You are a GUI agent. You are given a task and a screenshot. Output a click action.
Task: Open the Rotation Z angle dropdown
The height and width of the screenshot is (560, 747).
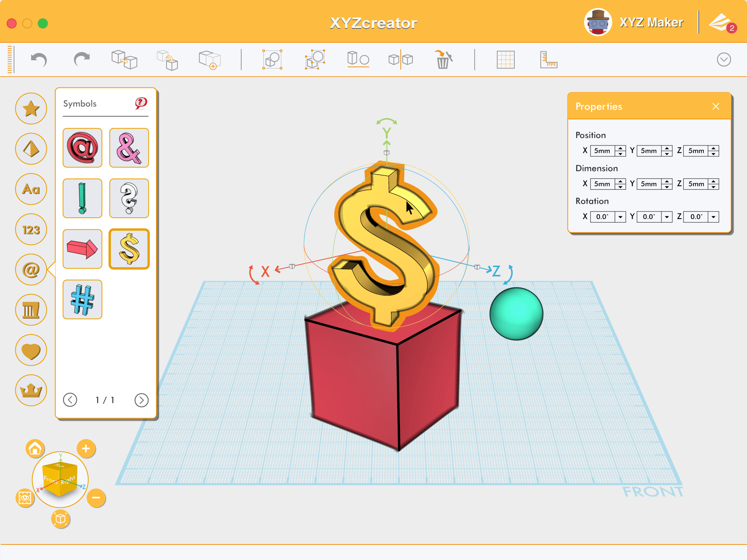tap(714, 217)
